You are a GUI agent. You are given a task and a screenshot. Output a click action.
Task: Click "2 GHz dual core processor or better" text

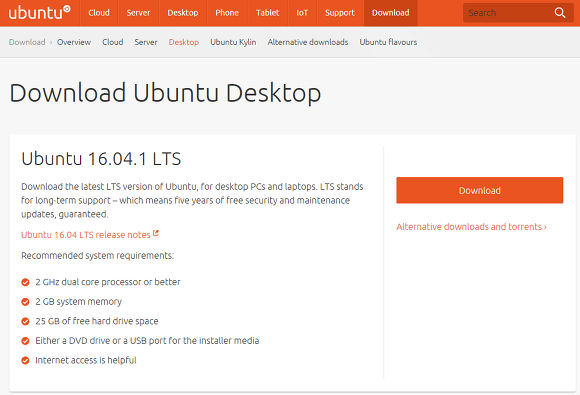(x=108, y=282)
